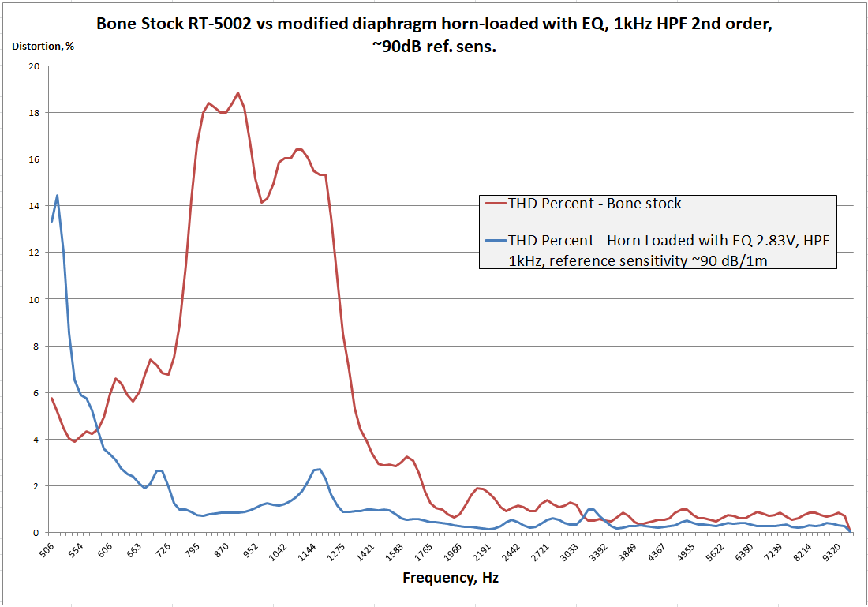This screenshot has width=868, height=607.
Task: Click the y-axis tick label 10
Action: (32, 299)
